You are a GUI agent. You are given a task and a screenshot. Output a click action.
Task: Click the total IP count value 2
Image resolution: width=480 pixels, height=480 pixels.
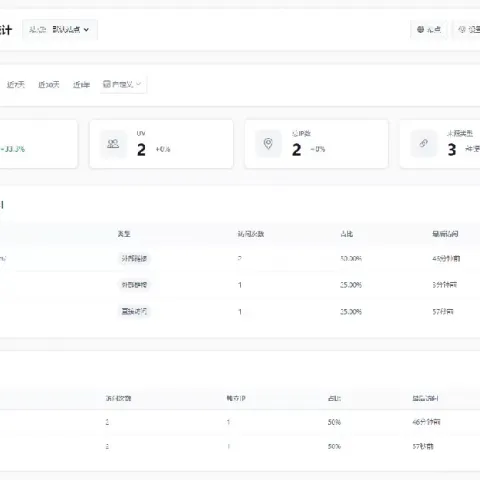[x=296, y=150]
